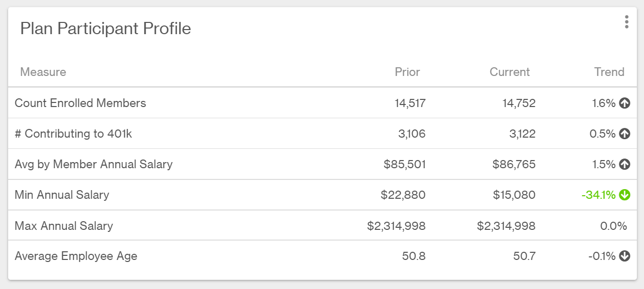The width and height of the screenshot is (644, 289).
Task: Click the up arrow beside 0.5% trend
Action: tap(625, 134)
